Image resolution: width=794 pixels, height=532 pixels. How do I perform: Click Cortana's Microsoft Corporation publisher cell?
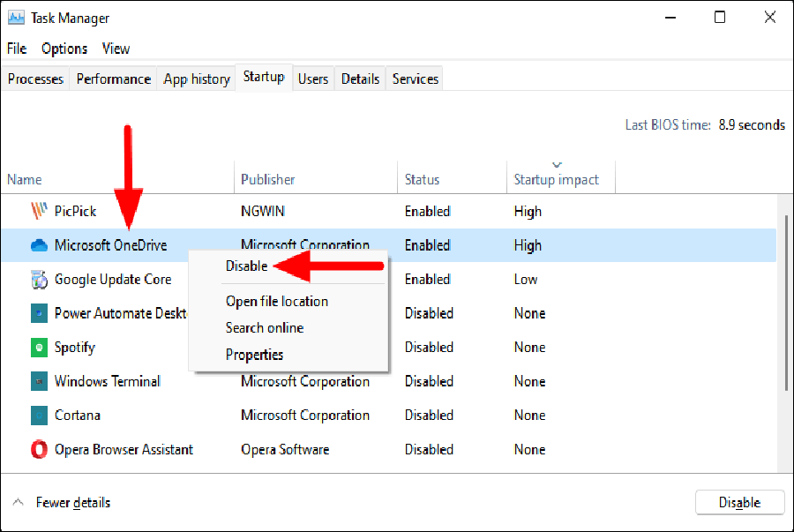click(x=305, y=415)
